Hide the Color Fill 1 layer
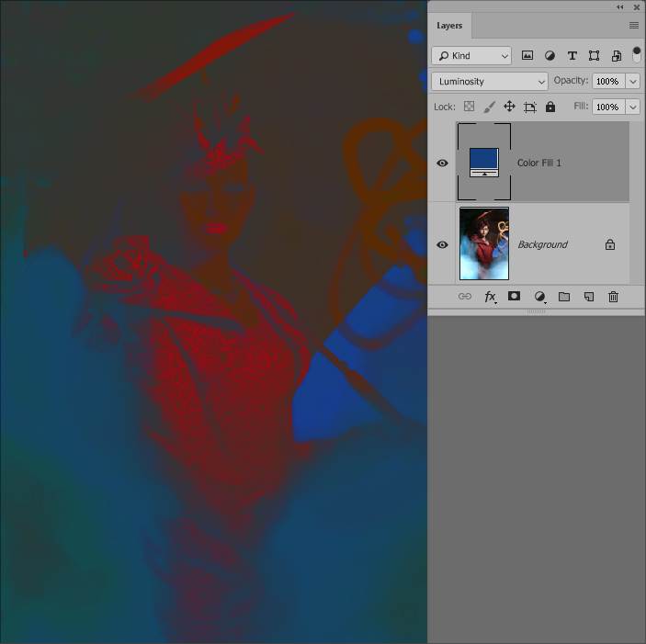646x644 pixels. point(442,163)
